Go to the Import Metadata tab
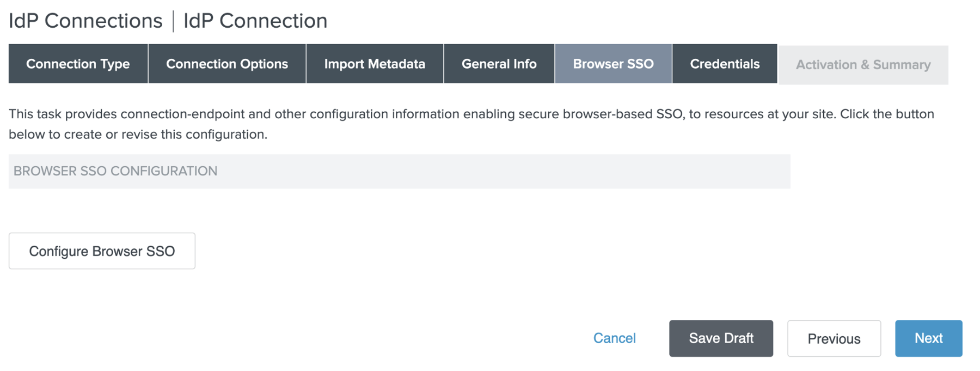This screenshot has height=371, width=980. [375, 64]
